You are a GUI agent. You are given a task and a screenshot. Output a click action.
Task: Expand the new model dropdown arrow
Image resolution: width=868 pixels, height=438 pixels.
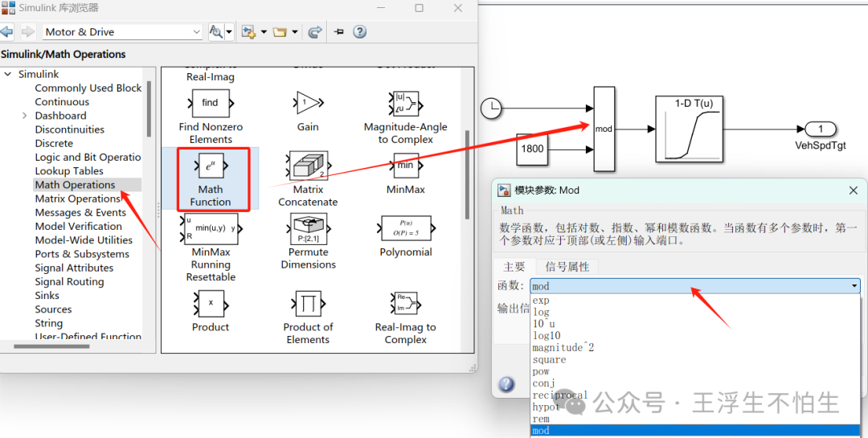(264, 32)
